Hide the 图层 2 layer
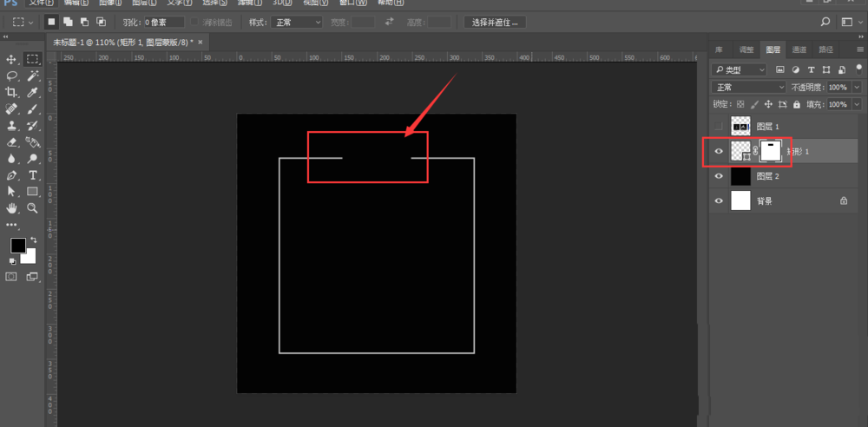Image resolution: width=868 pixels, height=427 pixels. tap(718, 176)
